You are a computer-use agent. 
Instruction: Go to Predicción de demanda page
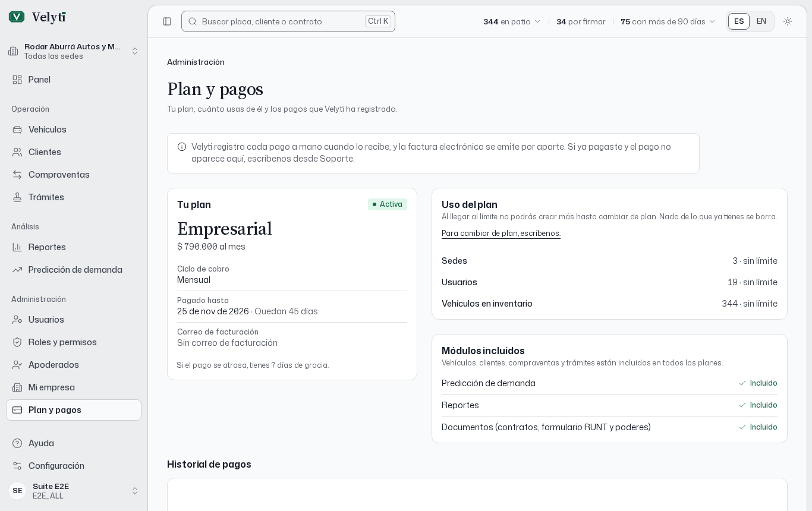pos(74,270)
